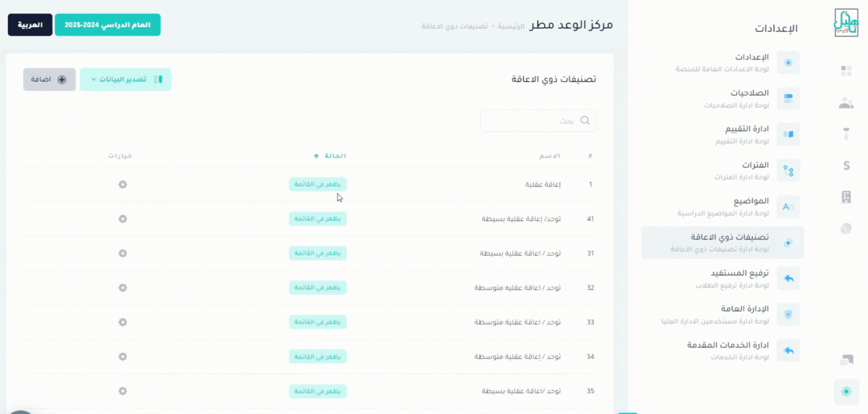
Task: Open the العربية language switcher
Action: [x=30, y=25]
